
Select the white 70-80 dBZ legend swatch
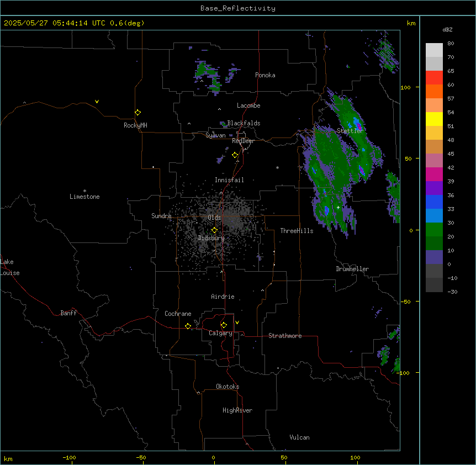(x=434, y=50)
